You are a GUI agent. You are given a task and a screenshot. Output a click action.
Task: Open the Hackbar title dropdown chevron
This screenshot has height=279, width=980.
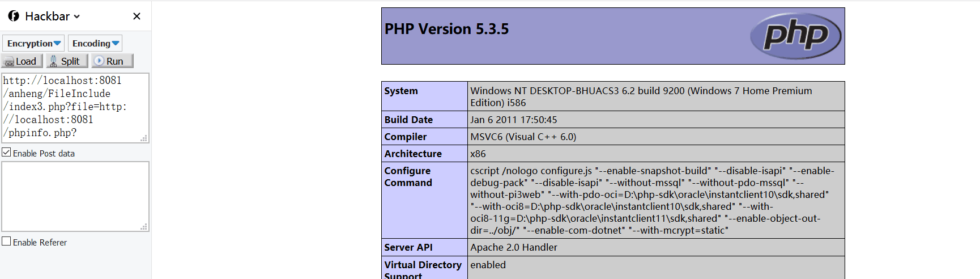coord(77,16)
